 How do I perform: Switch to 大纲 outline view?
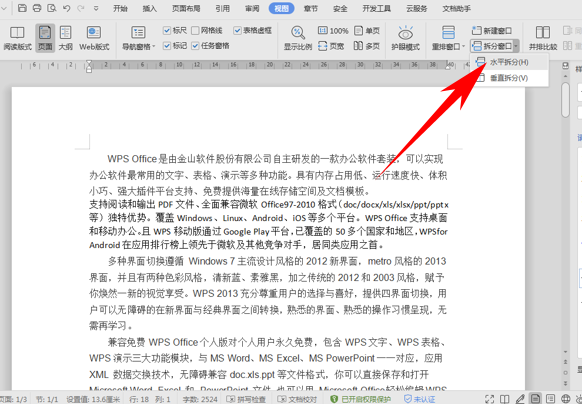(x=65, y=38)
